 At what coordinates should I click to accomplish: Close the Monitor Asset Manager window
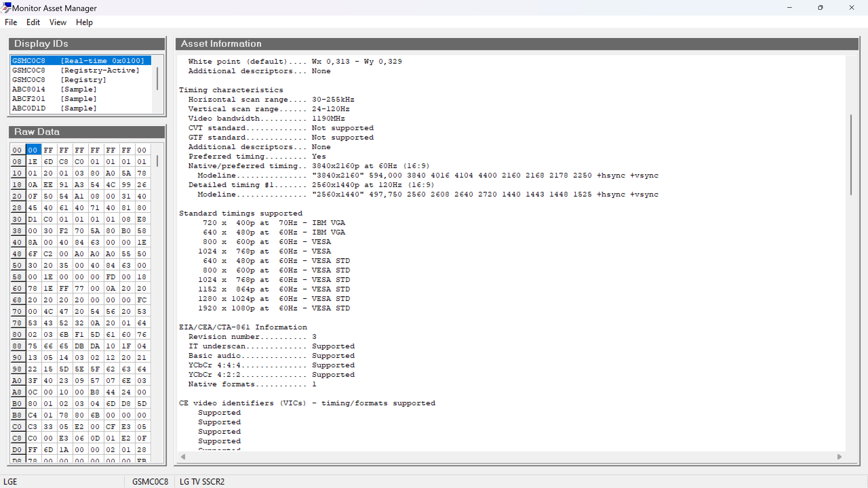pyautogui.click(x=851, y=7)
